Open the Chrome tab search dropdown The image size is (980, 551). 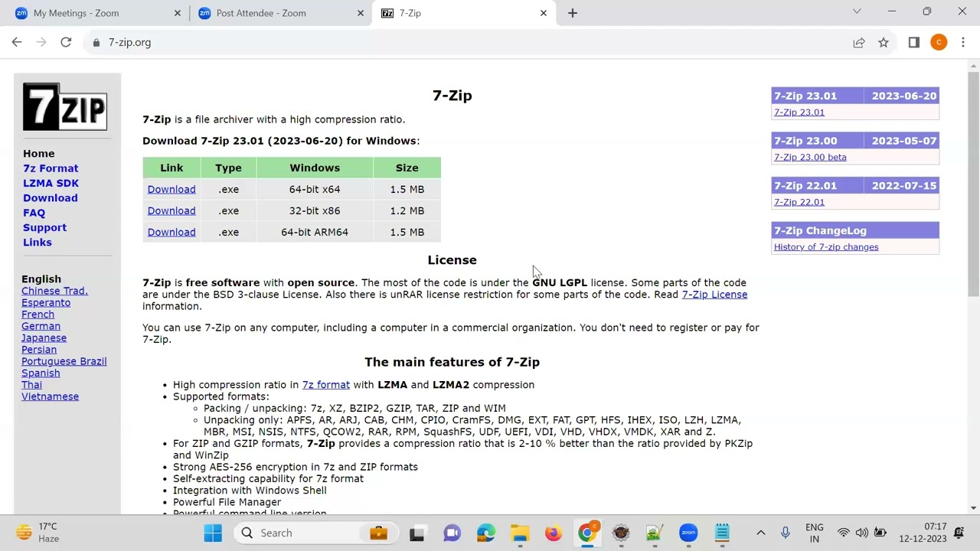[857, 11]
